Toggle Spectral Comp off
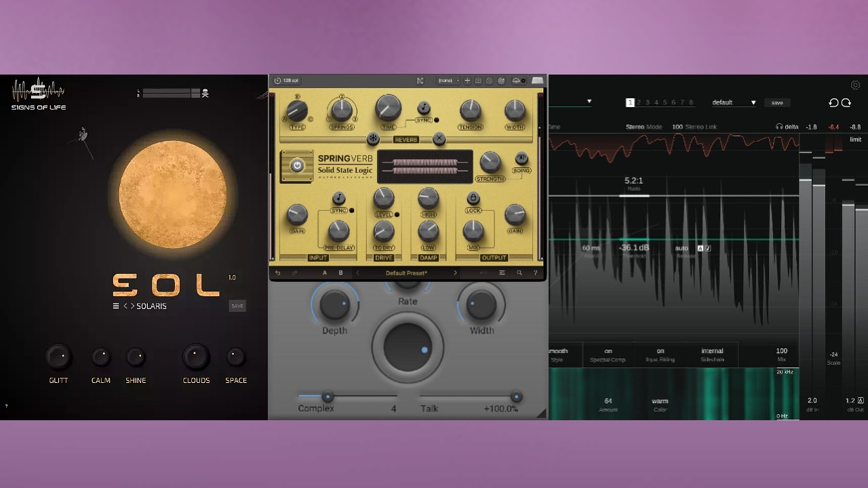Image resolution: width=868 pixels, height=488 pixels. click(607, 351)
